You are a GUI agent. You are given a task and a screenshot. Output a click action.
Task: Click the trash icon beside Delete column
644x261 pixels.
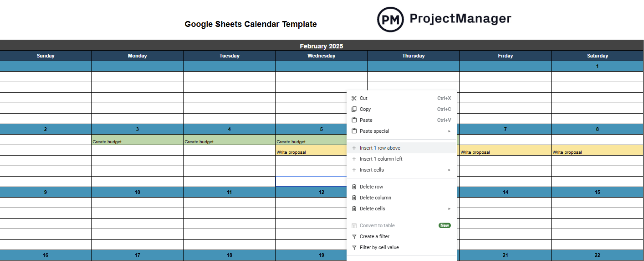coord(354,198)
